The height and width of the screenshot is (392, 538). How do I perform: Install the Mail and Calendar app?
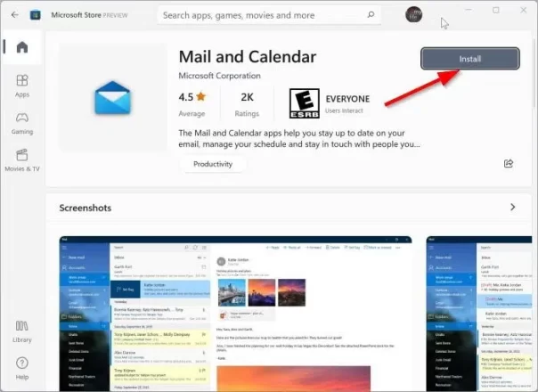[x=470, y=59]
